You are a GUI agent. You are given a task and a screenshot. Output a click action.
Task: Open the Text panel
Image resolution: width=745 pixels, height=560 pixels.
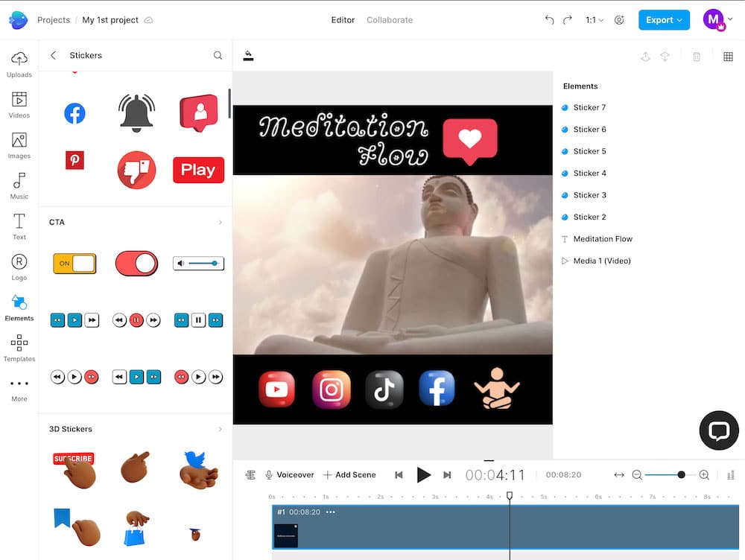tap(19, 226)
